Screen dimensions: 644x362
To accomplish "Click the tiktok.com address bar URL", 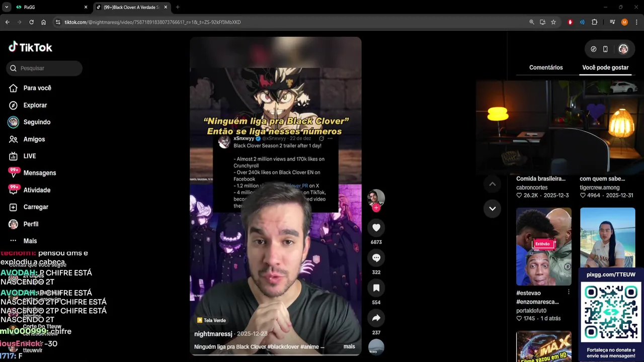I will (x=152, y=22).
